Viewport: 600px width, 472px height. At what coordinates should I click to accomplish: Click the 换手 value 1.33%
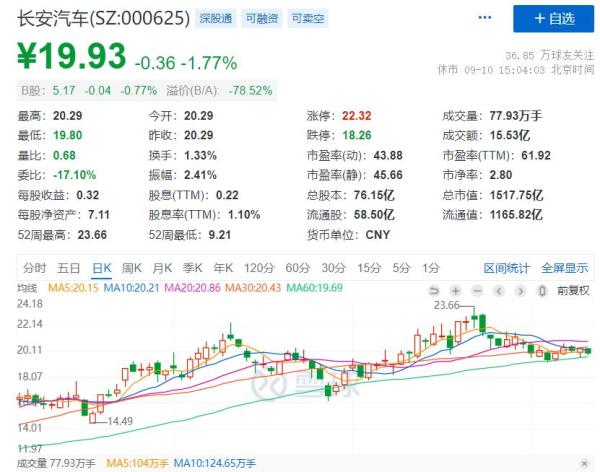[x=200, y=155]
